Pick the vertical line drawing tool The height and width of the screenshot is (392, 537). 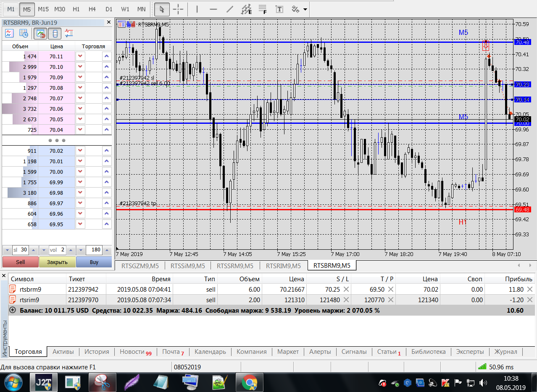tap(197, 9)
